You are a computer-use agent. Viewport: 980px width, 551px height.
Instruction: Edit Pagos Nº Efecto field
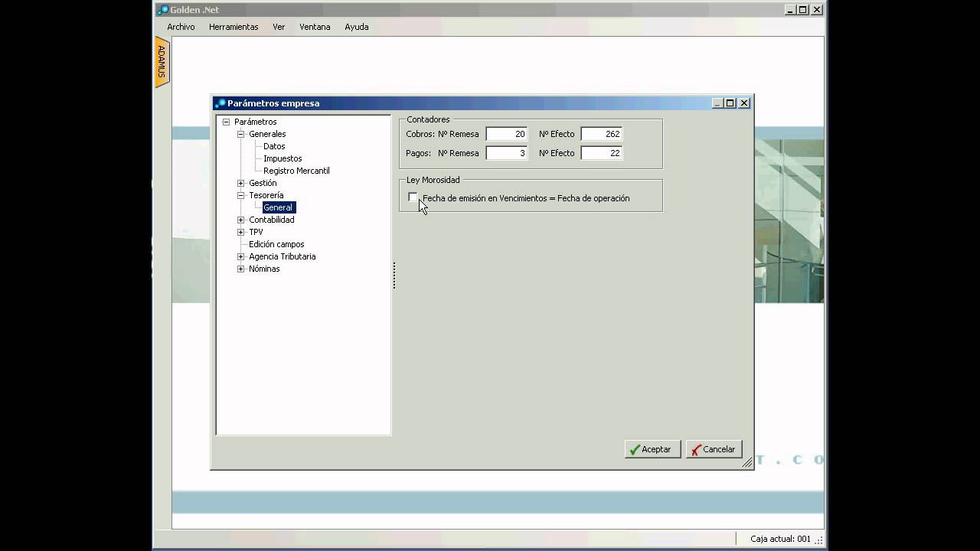coord(601,153)
